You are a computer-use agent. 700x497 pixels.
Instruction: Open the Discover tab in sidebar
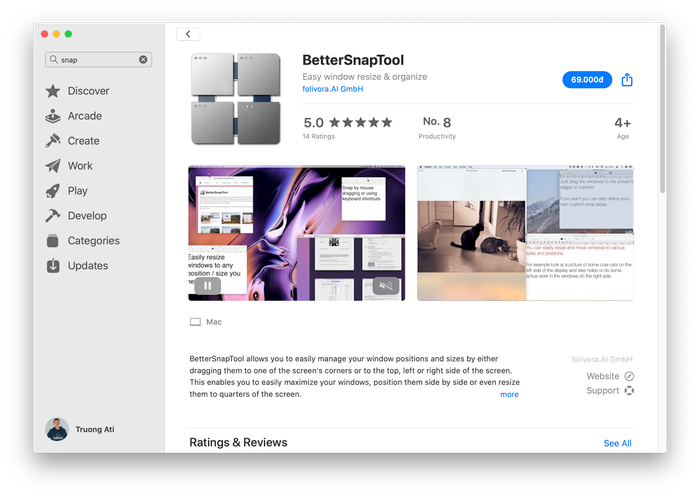[x=88, y=91]
